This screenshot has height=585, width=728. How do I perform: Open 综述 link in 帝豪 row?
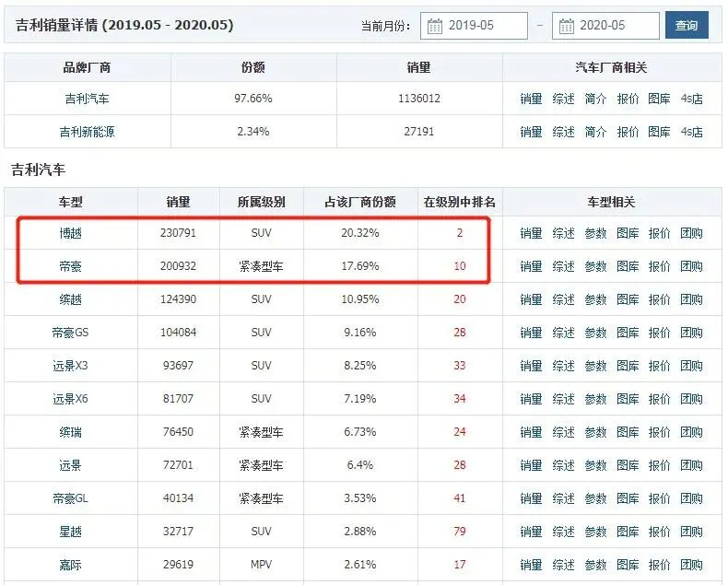[x=564, y=266]
